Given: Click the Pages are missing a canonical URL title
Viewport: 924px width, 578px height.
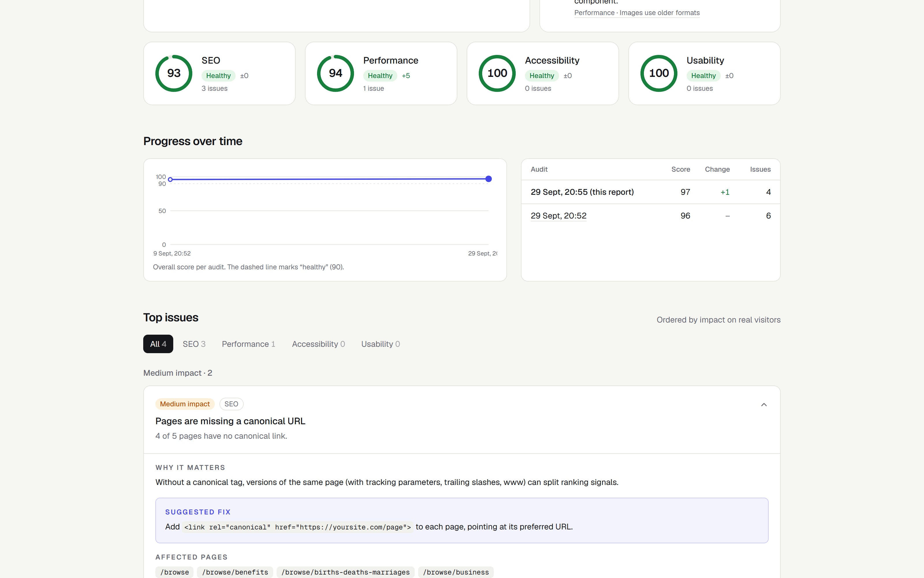Looking at the screenshot, I should pos(230,421).
